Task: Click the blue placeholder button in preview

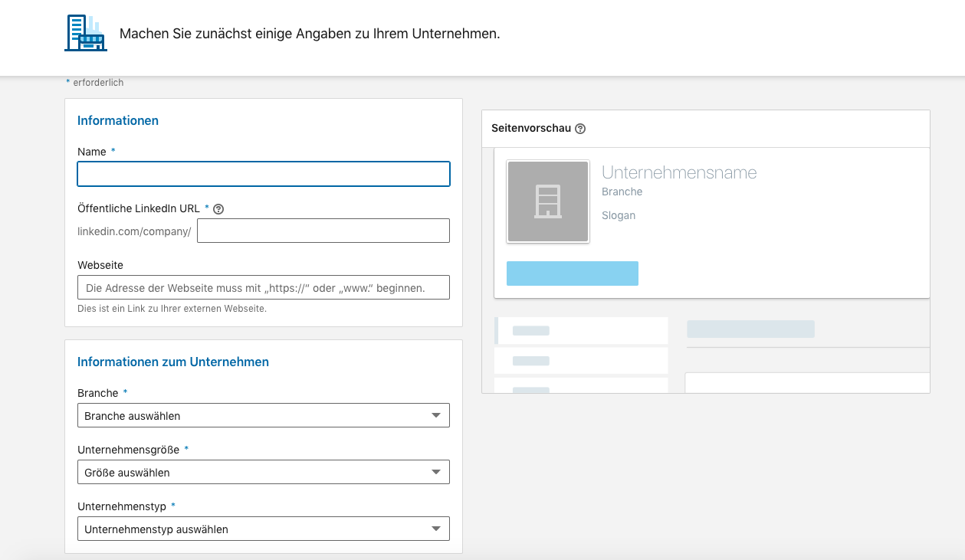Action: [x=573, y=273]
